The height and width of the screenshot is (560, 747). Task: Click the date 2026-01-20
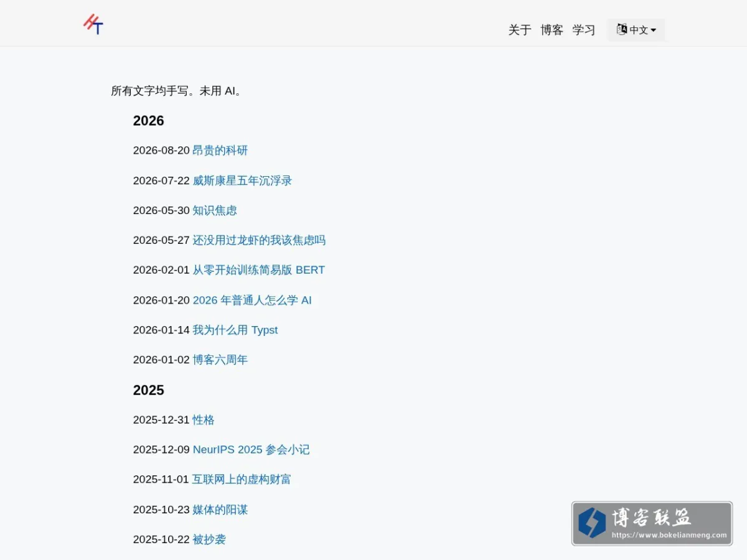pyautogui.click(x=161, y=300)
